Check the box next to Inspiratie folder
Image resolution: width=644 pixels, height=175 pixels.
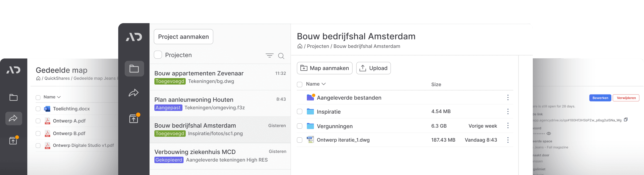pos(300,111)
